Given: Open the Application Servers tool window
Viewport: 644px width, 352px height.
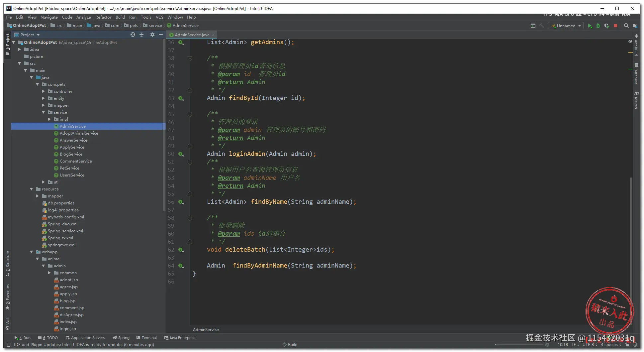Looking at the screenshot, I should [x=85, y=338].
